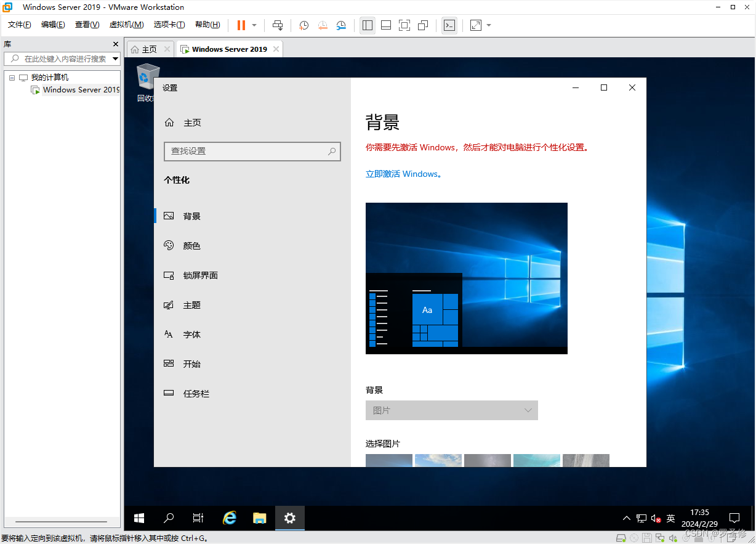Open the 文件(F) menu
Screen dimensions: 756x544
pos(20,25)
